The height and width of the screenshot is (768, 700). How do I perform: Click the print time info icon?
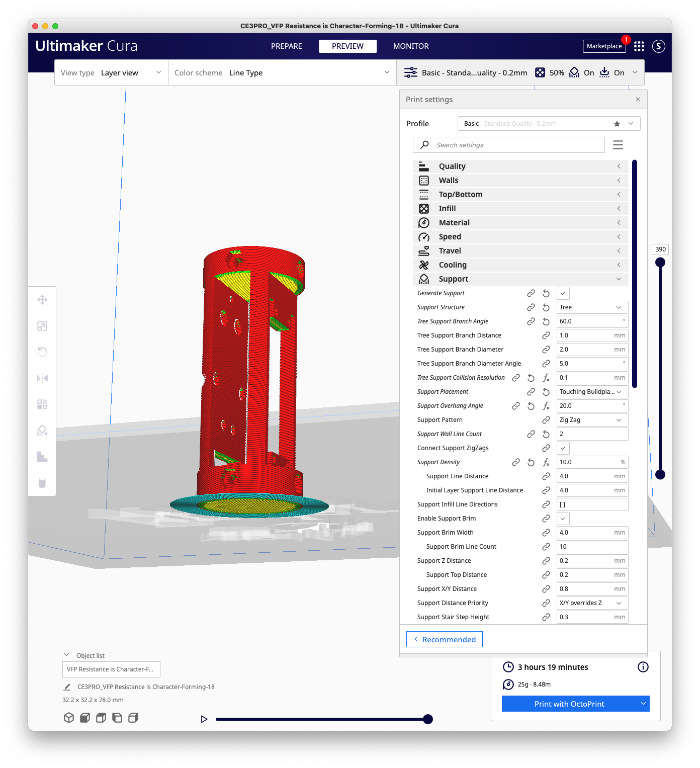tap(643, 667)
